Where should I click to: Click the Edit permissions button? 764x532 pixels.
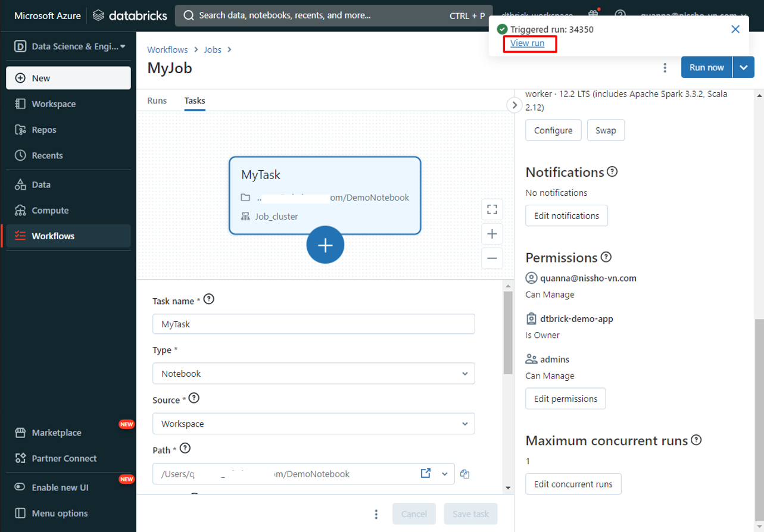tap(565, 399)
